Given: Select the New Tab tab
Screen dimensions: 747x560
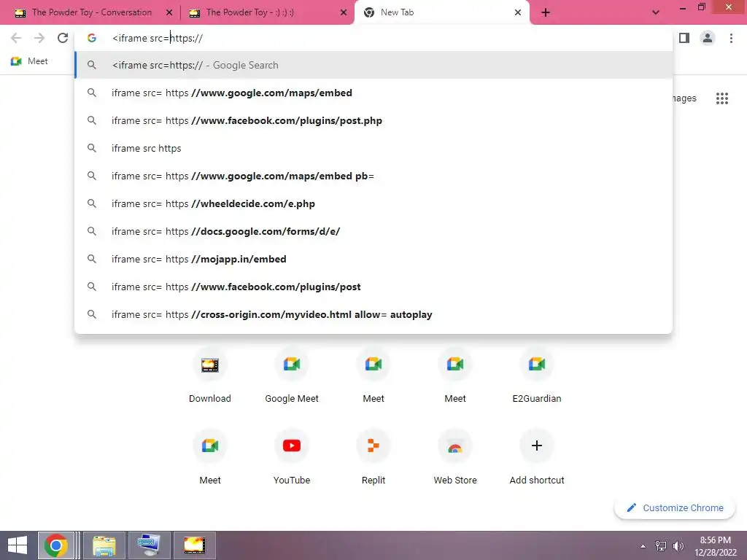Looking at the screenshot, I should click(441, 12).
